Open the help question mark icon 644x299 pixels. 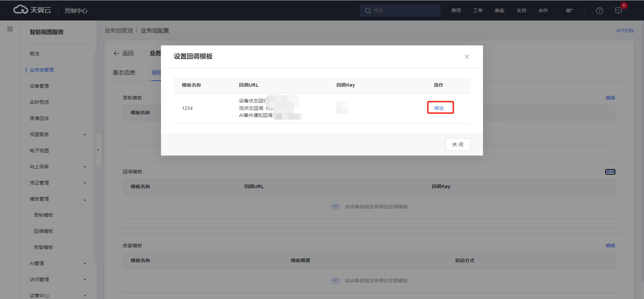[599, 11]
